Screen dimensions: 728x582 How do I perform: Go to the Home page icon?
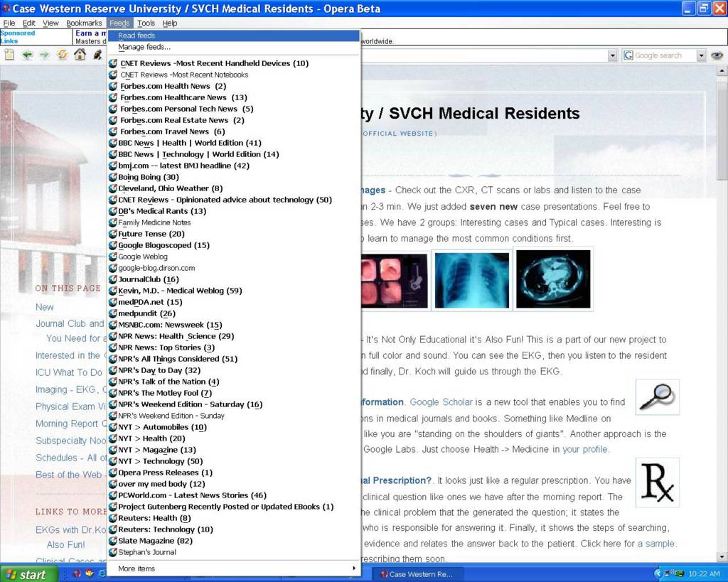80,55
